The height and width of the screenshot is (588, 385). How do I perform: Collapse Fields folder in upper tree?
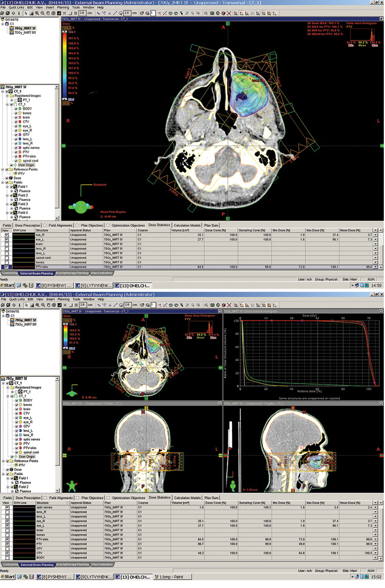pyautogui.click(x=3, y=182)
